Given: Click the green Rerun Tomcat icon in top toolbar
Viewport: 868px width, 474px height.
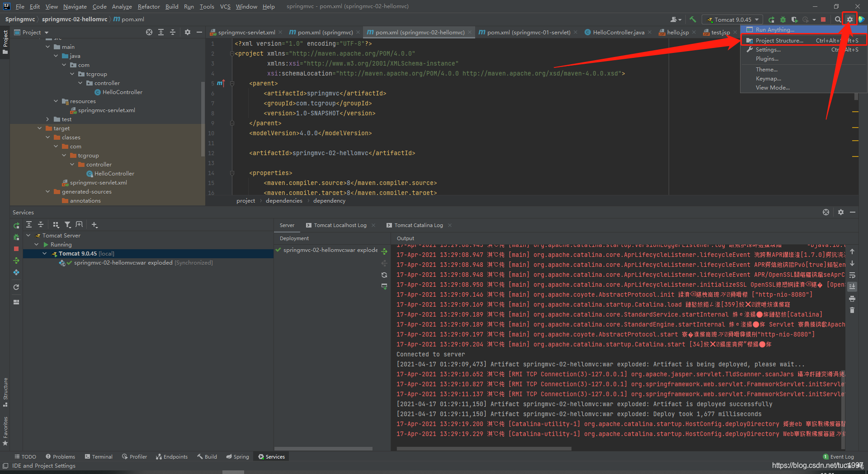Looking at the screenshot, I should pyautogui.click(x=772, y=19).
